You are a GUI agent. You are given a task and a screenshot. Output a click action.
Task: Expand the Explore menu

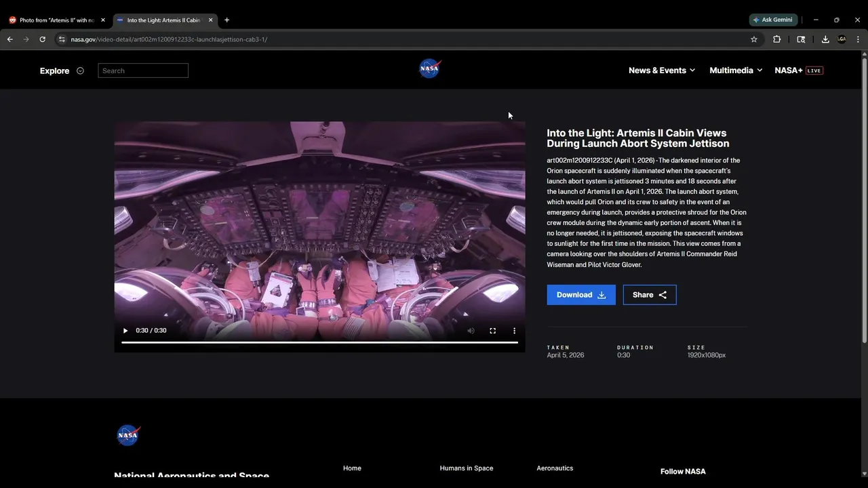tap(62, 70)
